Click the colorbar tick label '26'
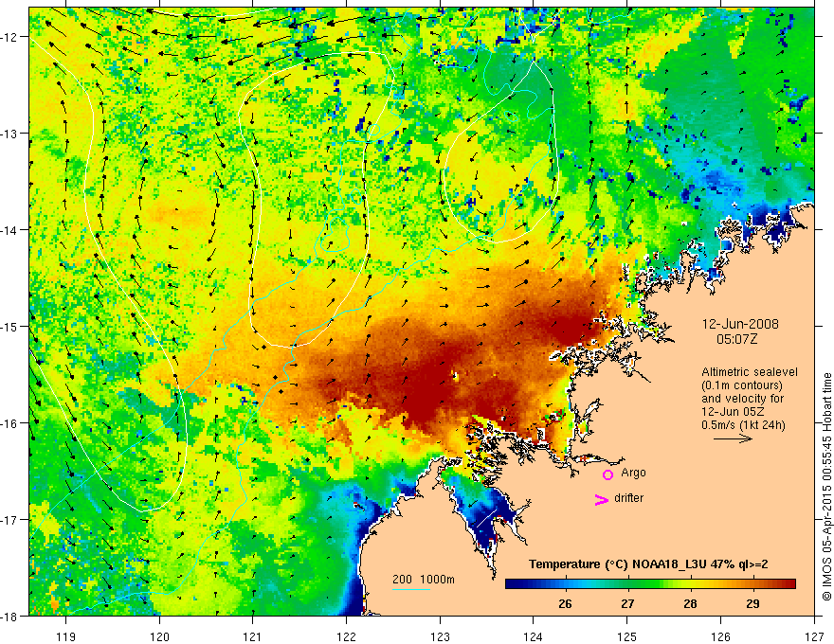This screenshot has width=834, height=644. point(566,604)
